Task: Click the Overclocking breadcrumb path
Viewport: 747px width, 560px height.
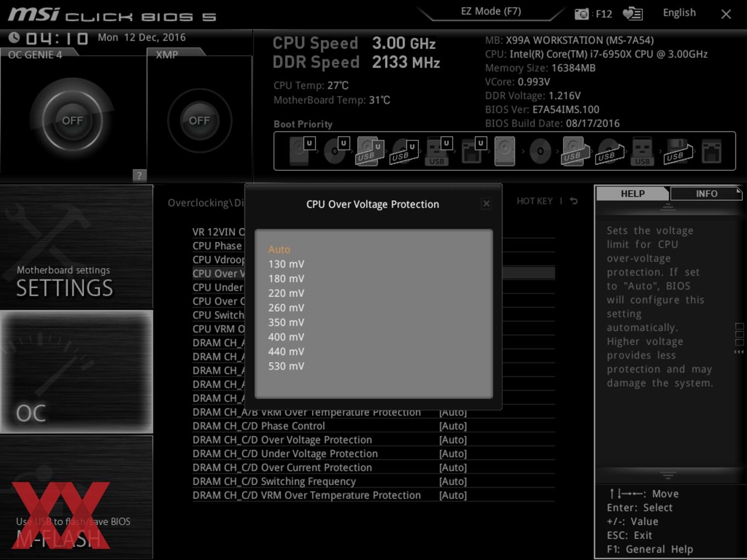Action: point(206,203)
